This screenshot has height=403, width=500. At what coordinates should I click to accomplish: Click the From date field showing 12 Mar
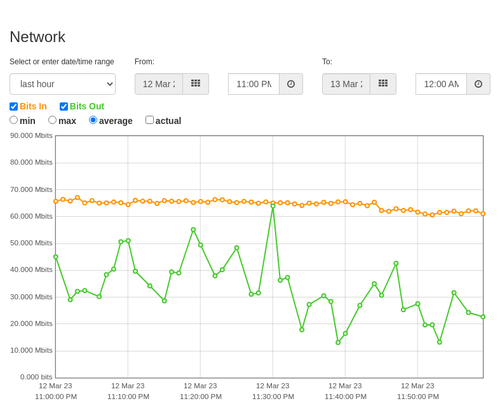point(159,84)
